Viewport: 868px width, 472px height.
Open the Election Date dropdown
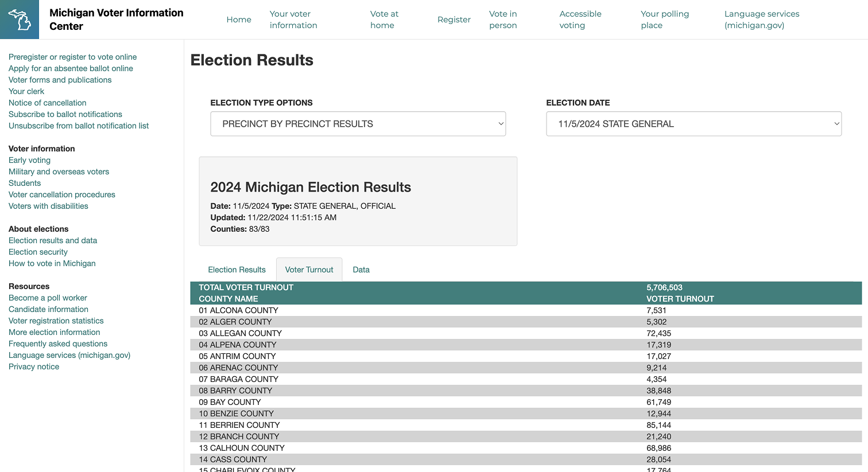pyautogui.click(x=693, y=124)
